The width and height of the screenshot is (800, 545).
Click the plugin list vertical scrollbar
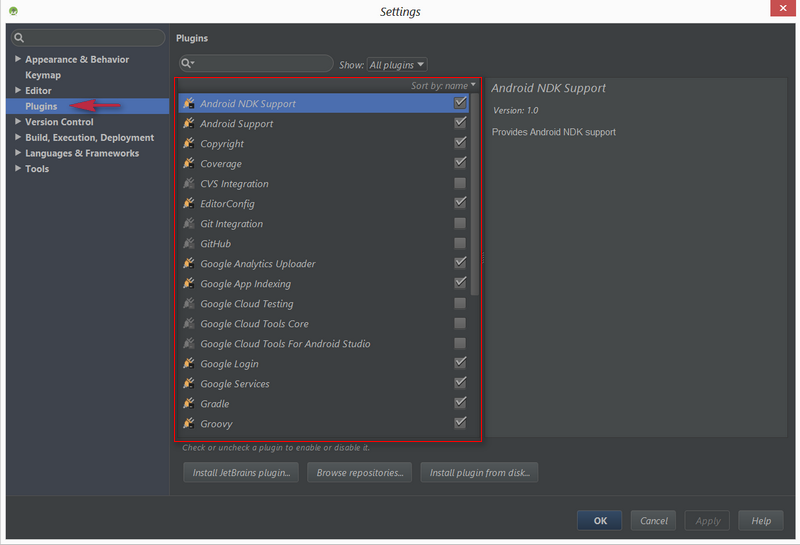tap(475, 200)
